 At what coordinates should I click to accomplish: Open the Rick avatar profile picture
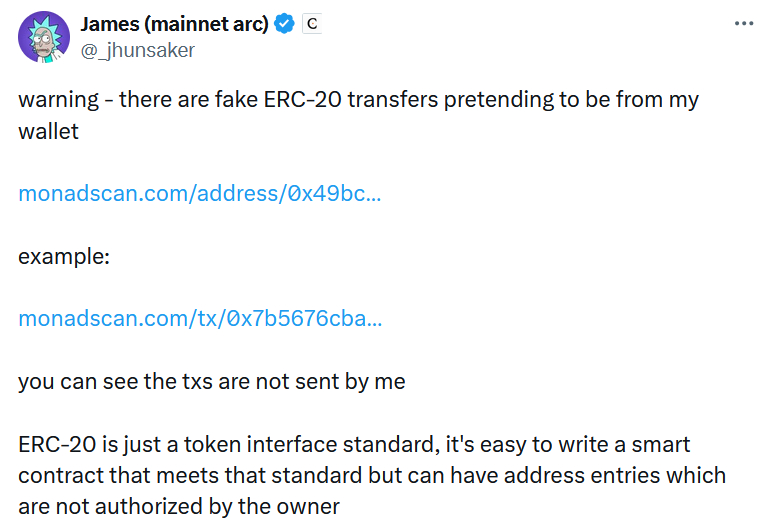coord(44,37)
